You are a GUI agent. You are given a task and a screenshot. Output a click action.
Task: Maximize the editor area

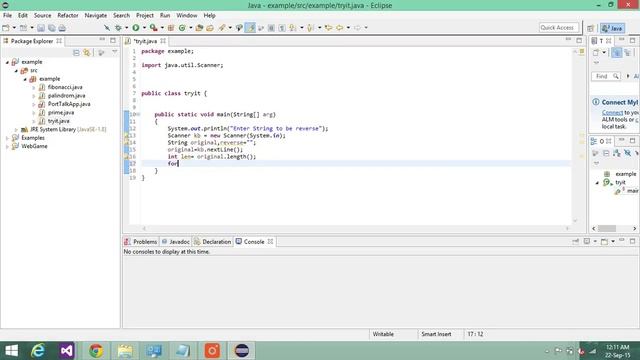pyautogui.click(x=579, y=40)
